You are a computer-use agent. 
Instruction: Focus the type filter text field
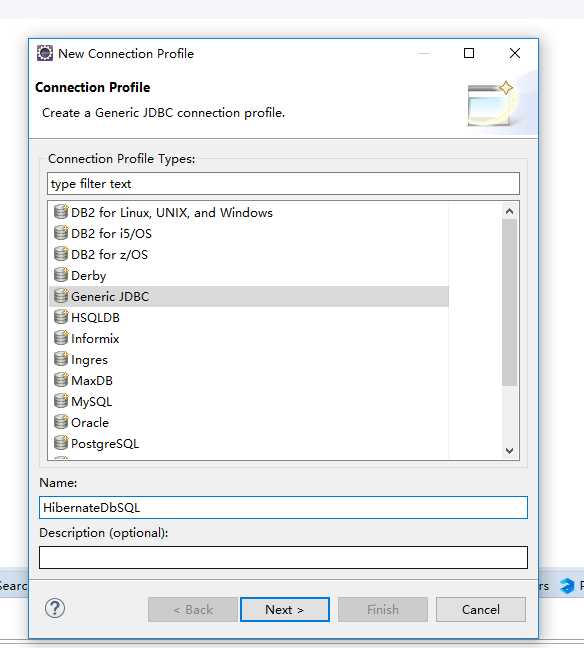point(283,183)
